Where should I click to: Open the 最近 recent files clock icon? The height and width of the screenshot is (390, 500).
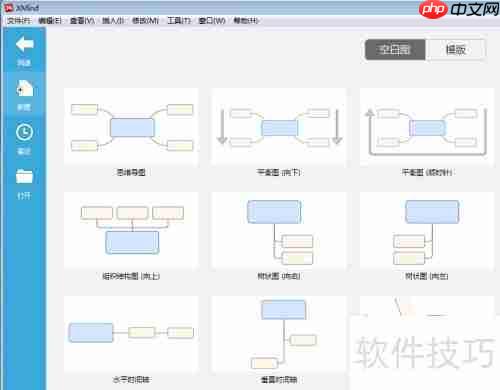click(x=24, y=132)
